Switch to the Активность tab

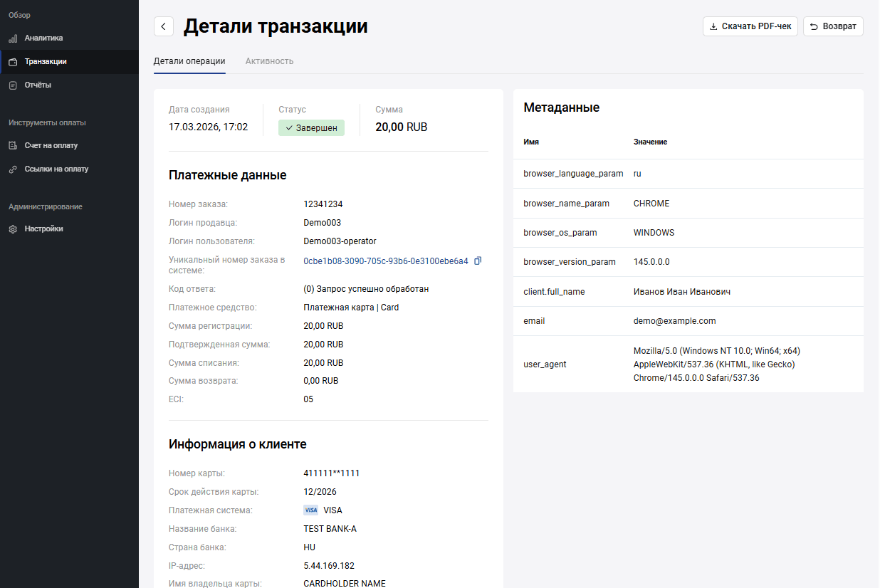click(x=269, y=61)
